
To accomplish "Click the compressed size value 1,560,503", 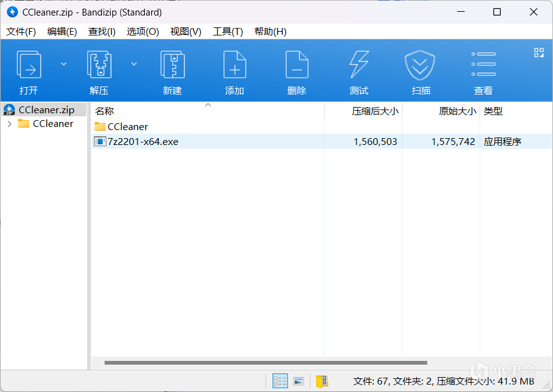I will (x=375, y=141).
